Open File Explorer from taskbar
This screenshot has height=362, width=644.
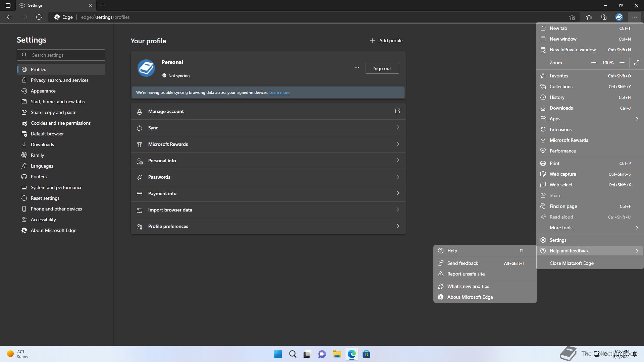pyautogui.click(x=337, y=354)
